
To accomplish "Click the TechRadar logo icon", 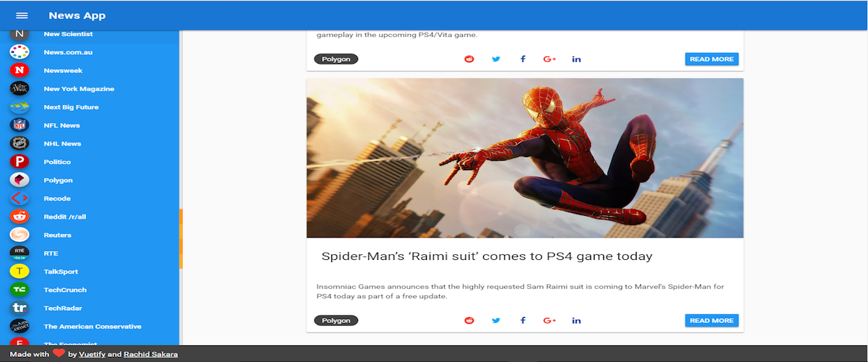I will pyautogui.click(x=20, y=308).
